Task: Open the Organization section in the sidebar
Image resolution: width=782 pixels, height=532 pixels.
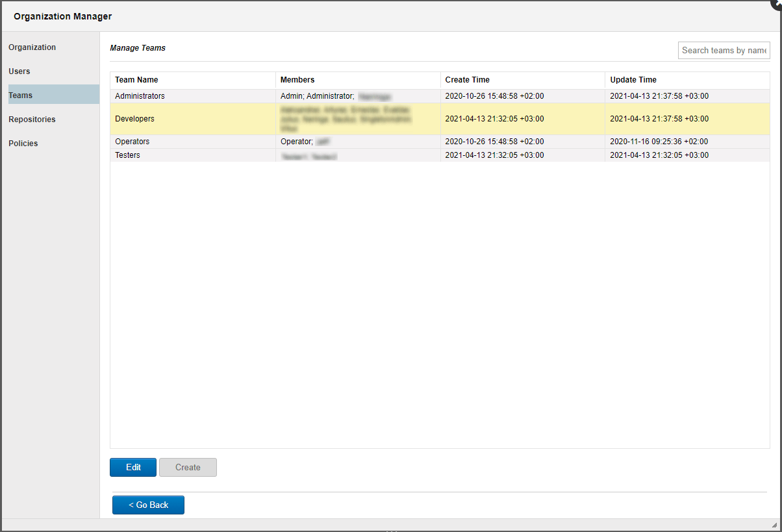Action: click(x=31, y=47)
